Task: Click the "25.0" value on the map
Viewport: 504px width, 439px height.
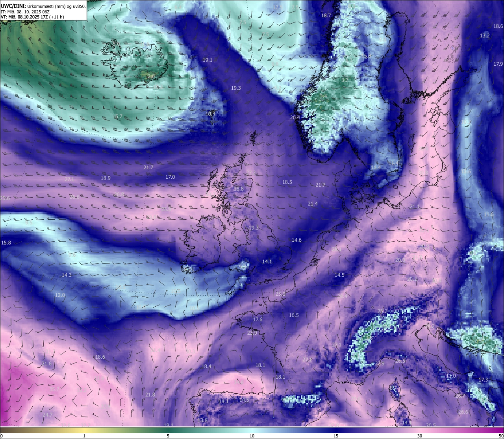Action: 280,294
